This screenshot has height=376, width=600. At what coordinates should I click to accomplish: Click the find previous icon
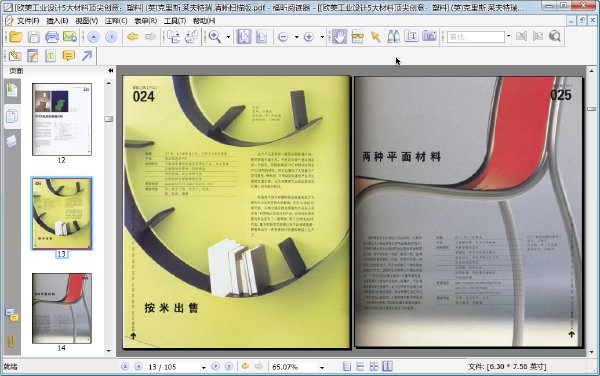(x=521, y=37)
